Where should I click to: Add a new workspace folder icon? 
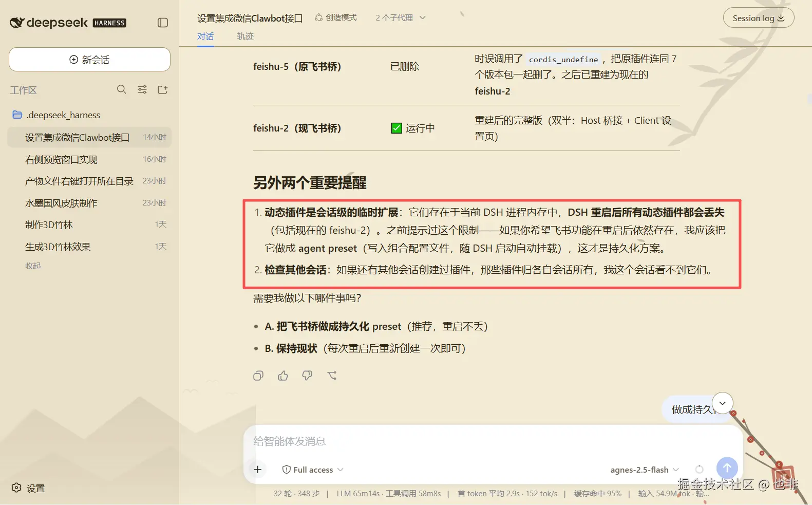tap(163, 89)
